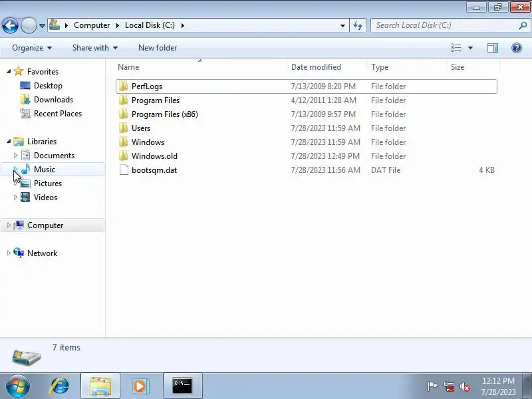
Task: Refresh the Local Disk (C:) view
Action: (x=358, y=25)
